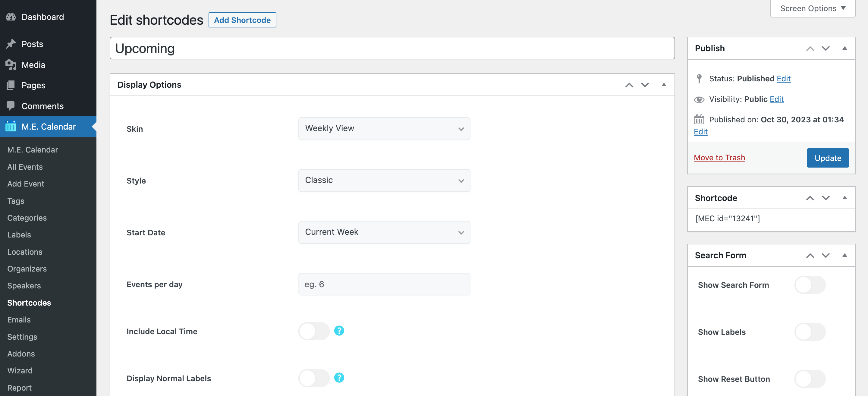Image resolution: width=868 pixels, height=396 pixels.
Task: Open Shortcodes submenu item
Action: tap(29, 303)
